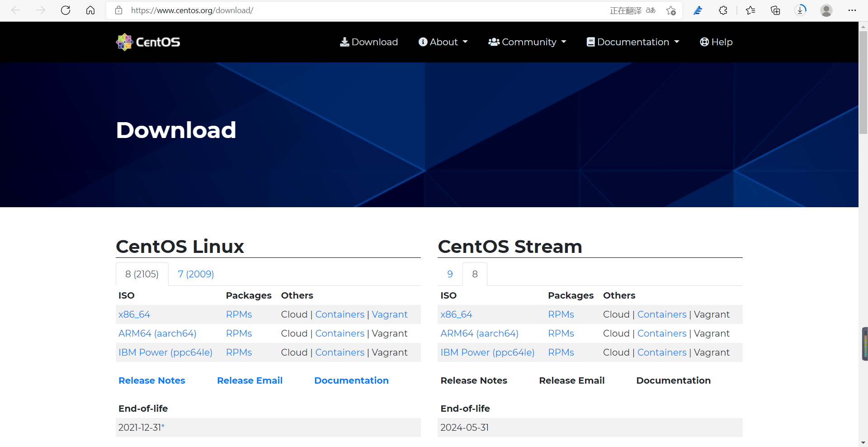The width and height of the screenshot is (868, 447).
Task: Open RPMs for CentOS Linux x86_64
Action: point(239,314)
